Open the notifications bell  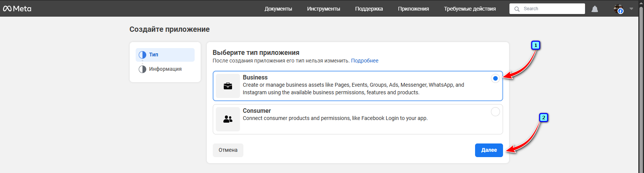point(594,9)
